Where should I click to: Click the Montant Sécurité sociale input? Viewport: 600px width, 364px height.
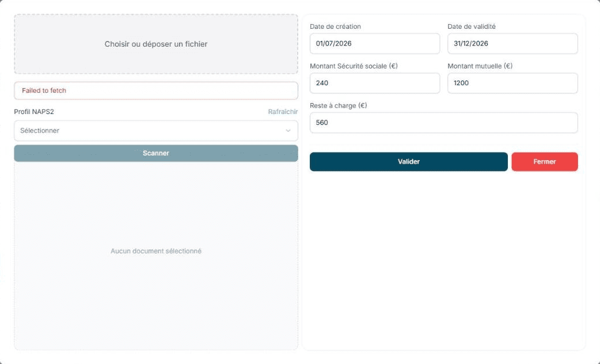pyautogui.click(x=375, y=83)
